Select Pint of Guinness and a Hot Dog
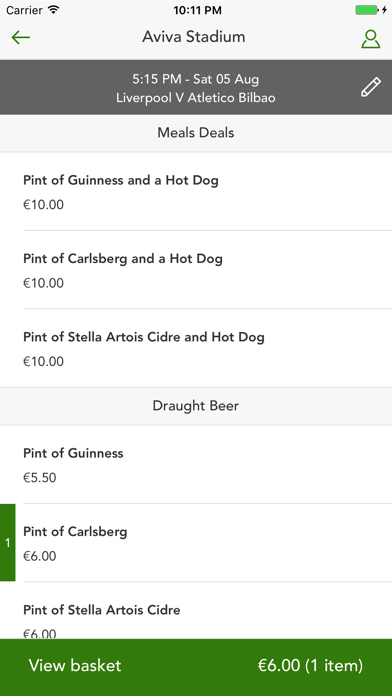This screenshot has height=696, width=392. click(196, 192)
